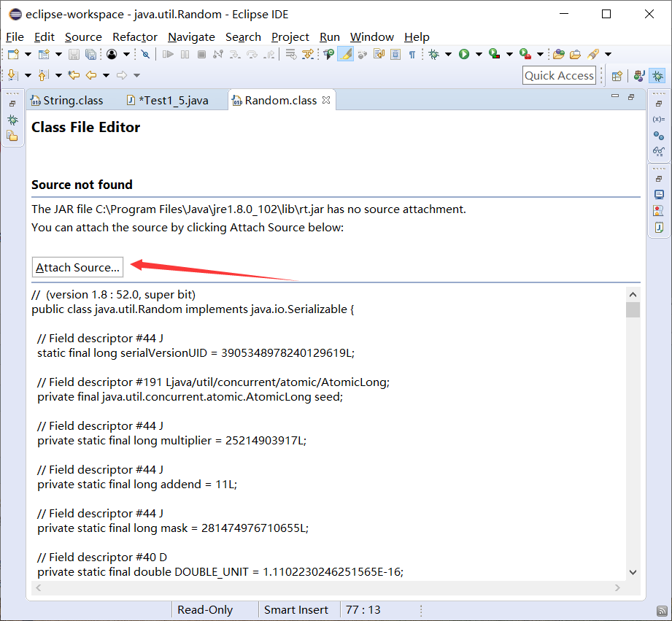Click the Suspend debug icon
672x621 pixels.
(185, 54)
